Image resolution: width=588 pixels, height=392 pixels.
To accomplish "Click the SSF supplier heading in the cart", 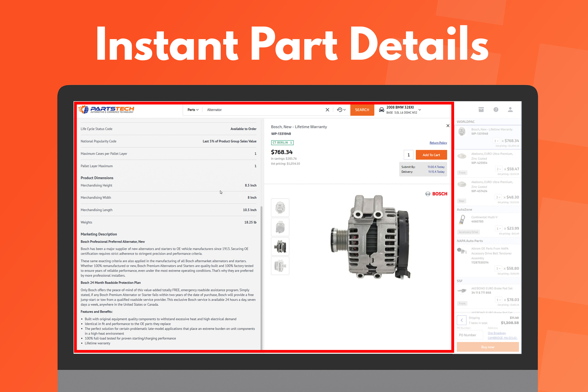I will pyautogui.click(x=459, y=281).
